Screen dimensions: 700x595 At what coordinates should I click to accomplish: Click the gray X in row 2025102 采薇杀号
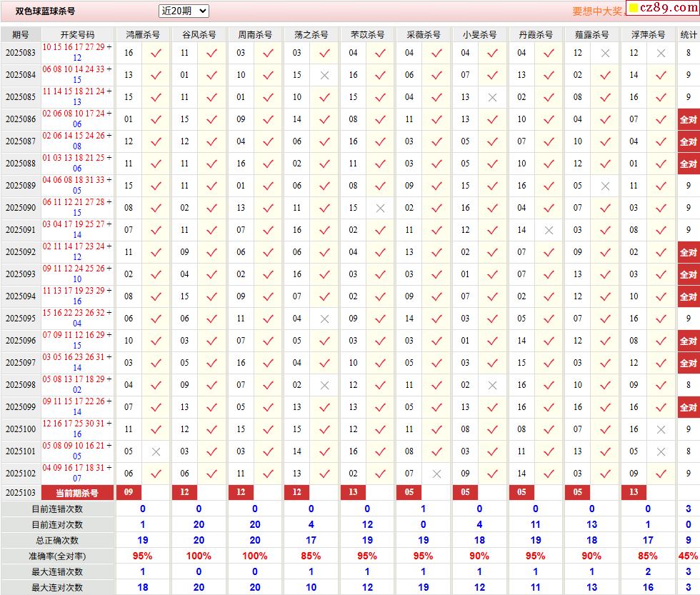click(436, 474)
